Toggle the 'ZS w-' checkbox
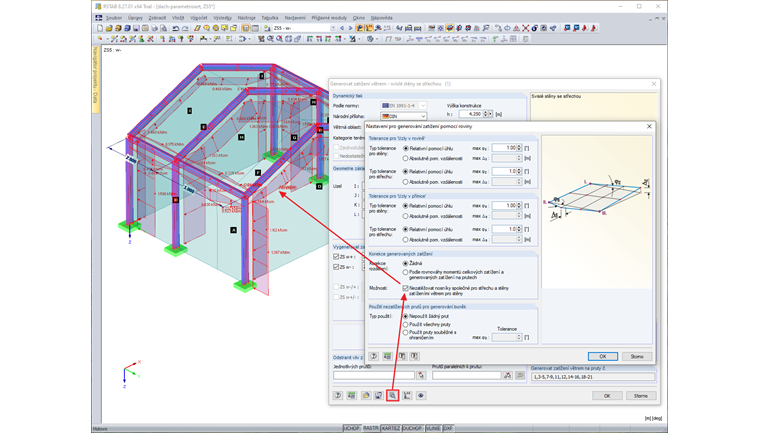Image resolution: width=760 pixels, height=433 pixels. (x=336, y=267)
